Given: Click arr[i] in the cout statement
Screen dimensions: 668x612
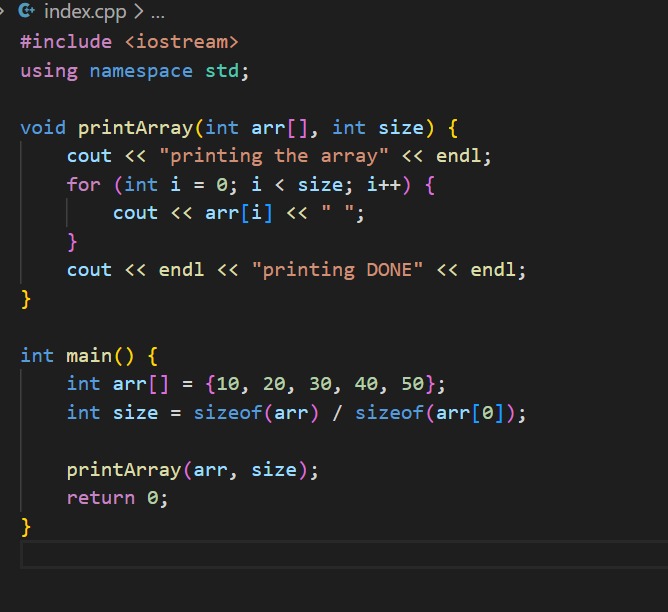Looking at the screenshot, I should 239,213.
